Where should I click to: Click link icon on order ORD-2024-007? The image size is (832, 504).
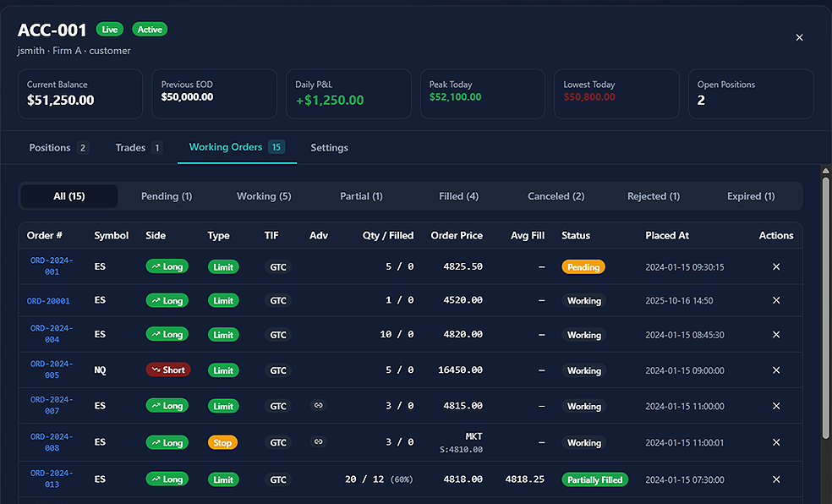point(319,406)
